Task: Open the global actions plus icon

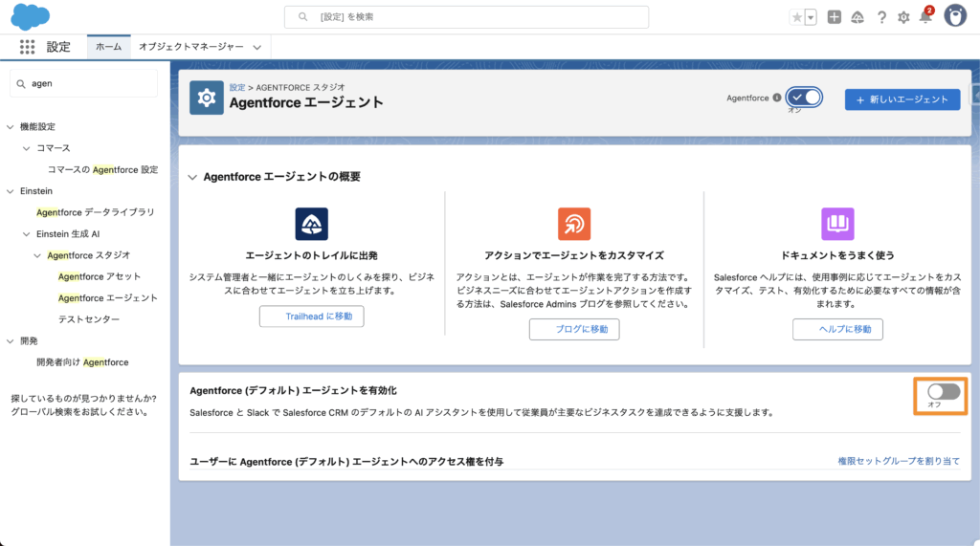Action: click(x=834, y=17)
